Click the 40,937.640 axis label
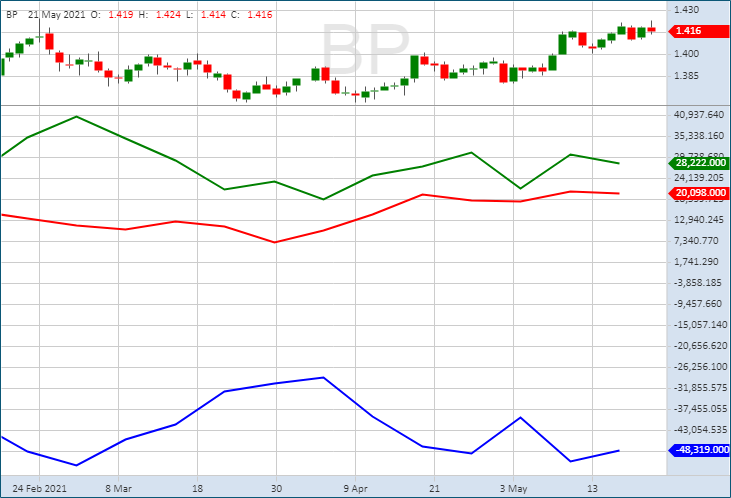 point(699,115)
